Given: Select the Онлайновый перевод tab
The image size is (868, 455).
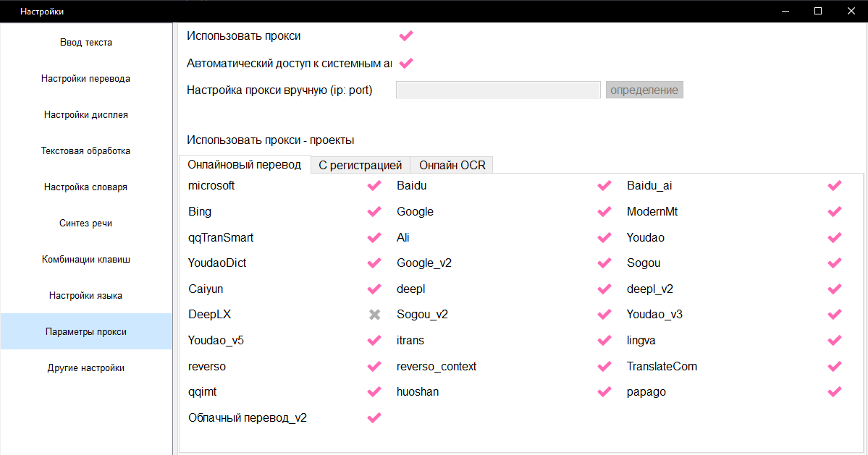Looking at the screenshot, I should pyautogui.click(x=244, y=164).
